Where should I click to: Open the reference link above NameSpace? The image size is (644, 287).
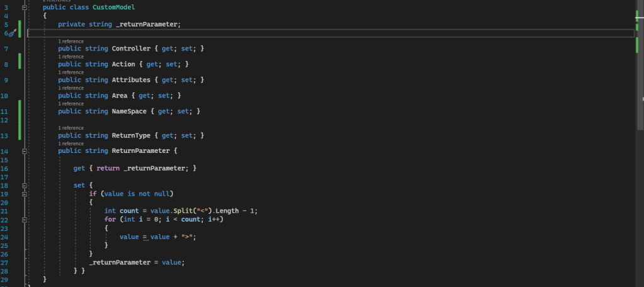pos(71,104)
